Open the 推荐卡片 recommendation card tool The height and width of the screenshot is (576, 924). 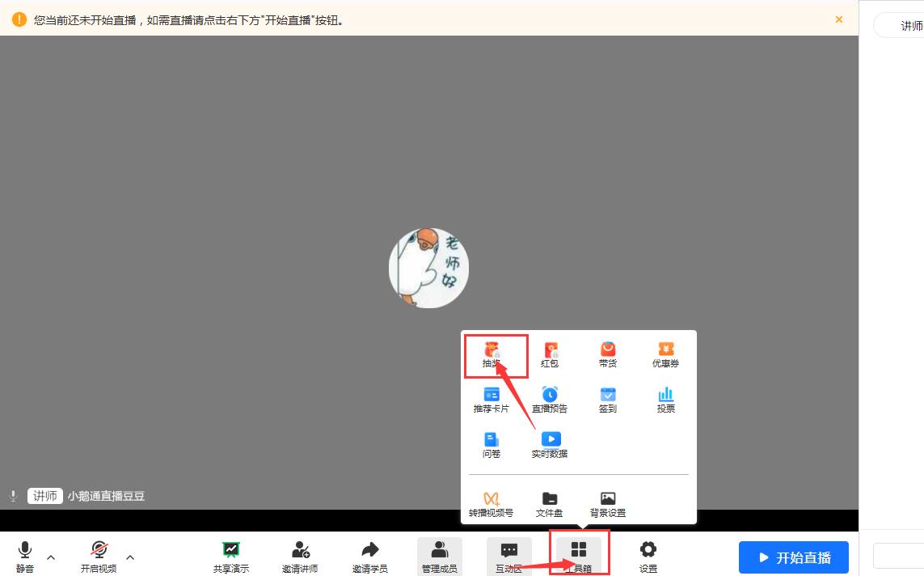click(492, 400)
